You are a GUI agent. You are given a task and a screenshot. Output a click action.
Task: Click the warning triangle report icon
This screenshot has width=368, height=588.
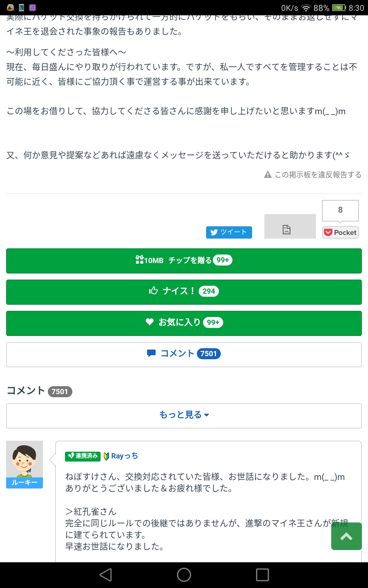pos(268,175)
